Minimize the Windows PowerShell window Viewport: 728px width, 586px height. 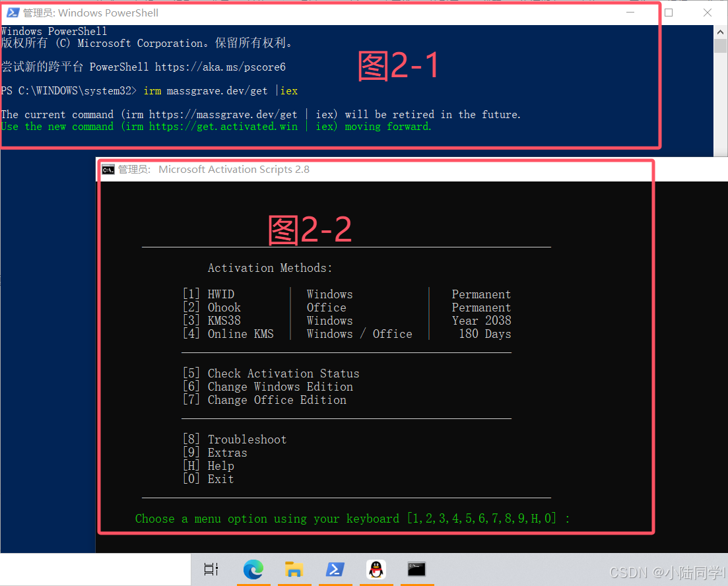630,13
